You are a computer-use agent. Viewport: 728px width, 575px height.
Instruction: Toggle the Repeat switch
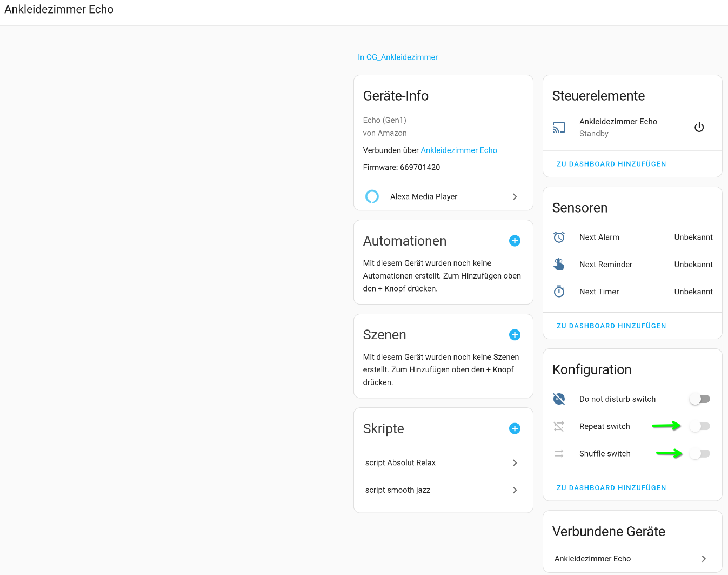[700, 426]
